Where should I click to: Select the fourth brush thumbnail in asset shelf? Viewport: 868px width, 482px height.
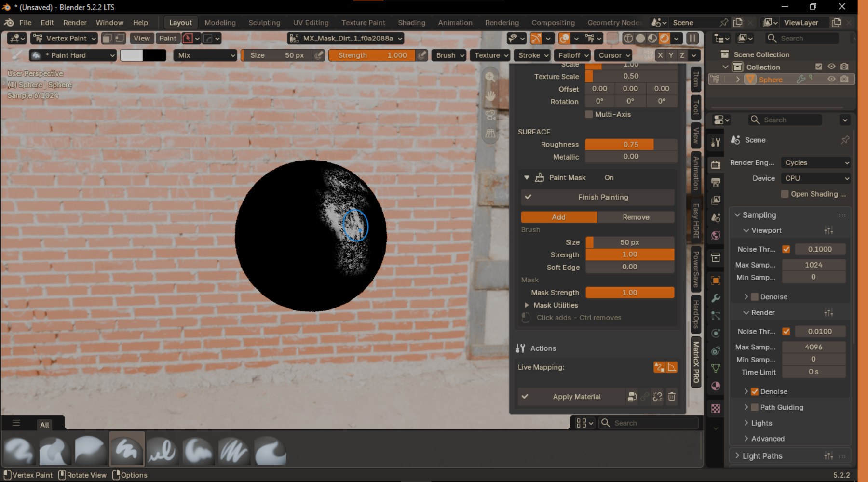(x=126, y=449)
